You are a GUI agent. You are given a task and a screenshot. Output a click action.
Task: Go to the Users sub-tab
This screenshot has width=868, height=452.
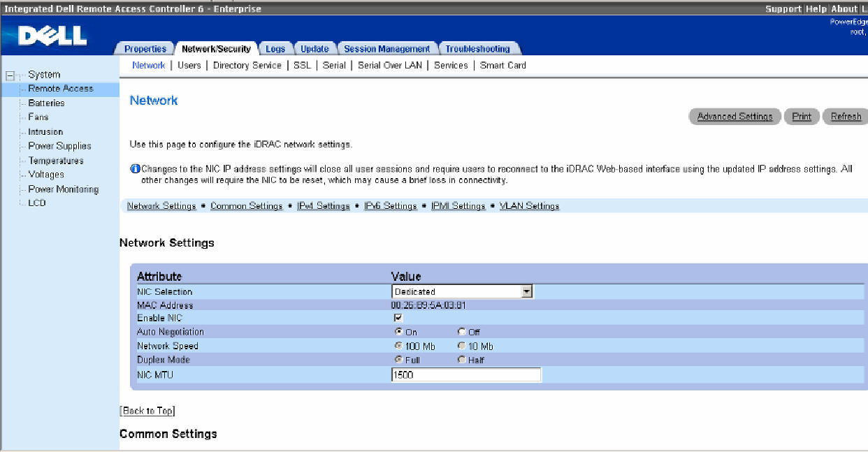click(189, 65)
